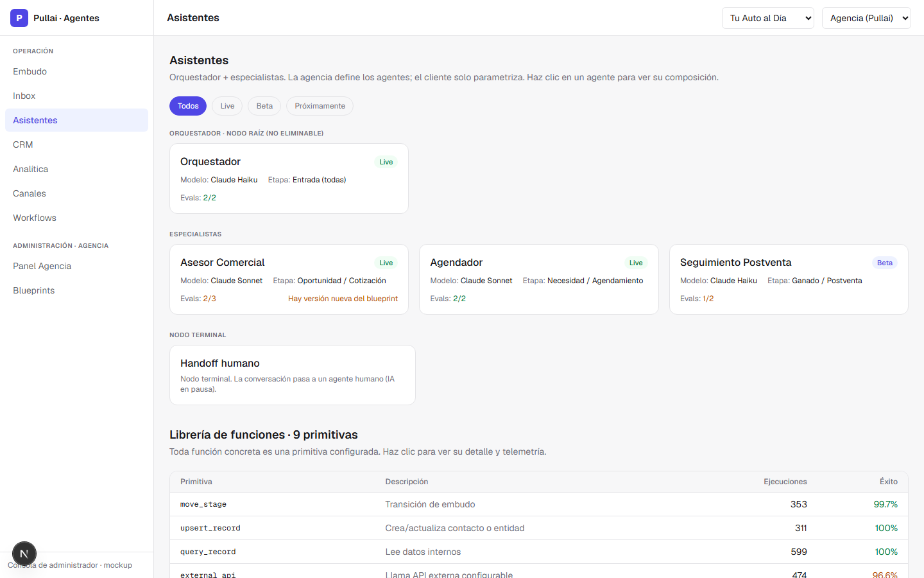This screenshot has width=924, height=578.
Task: Filter assistants by Live
Action: [227, 106]
